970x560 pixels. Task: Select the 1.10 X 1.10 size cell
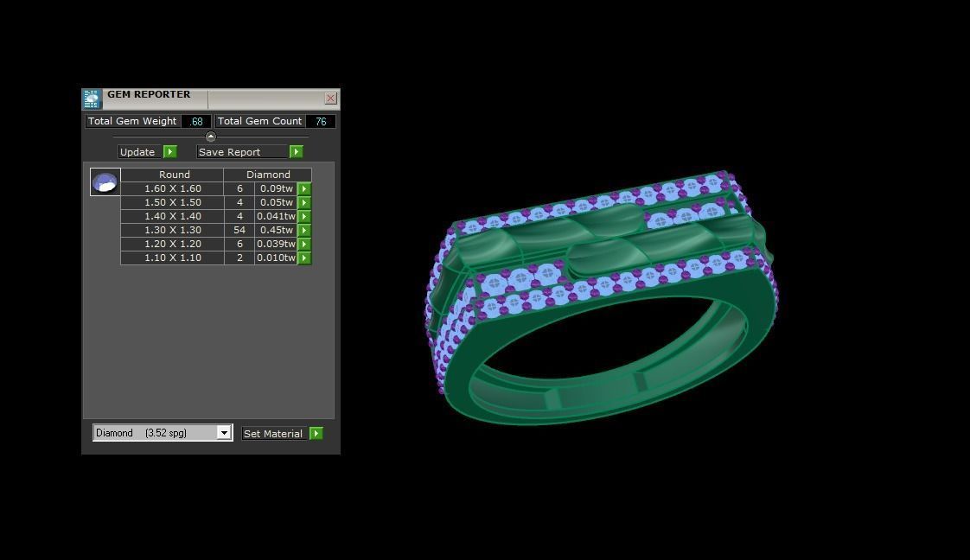click(x=173, y=258)
